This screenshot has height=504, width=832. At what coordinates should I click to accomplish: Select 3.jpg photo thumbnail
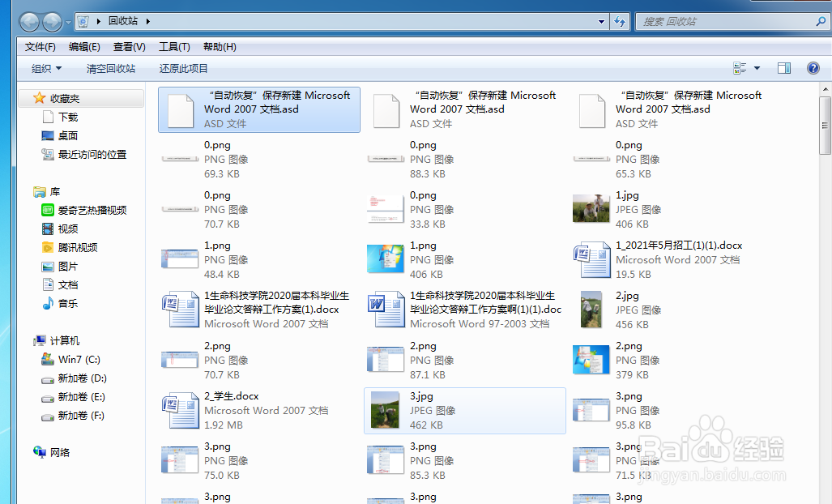coord(386,410)
